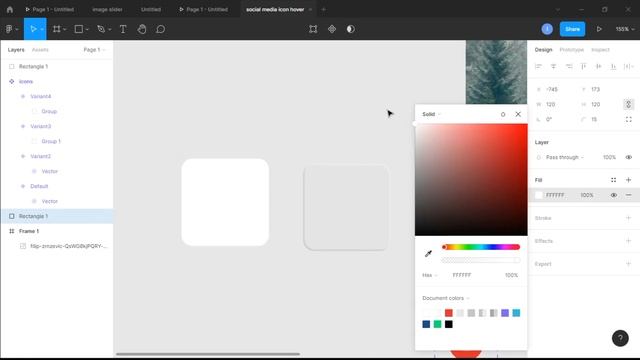
Task: Select the Group 1 layer
Action: 57,141
